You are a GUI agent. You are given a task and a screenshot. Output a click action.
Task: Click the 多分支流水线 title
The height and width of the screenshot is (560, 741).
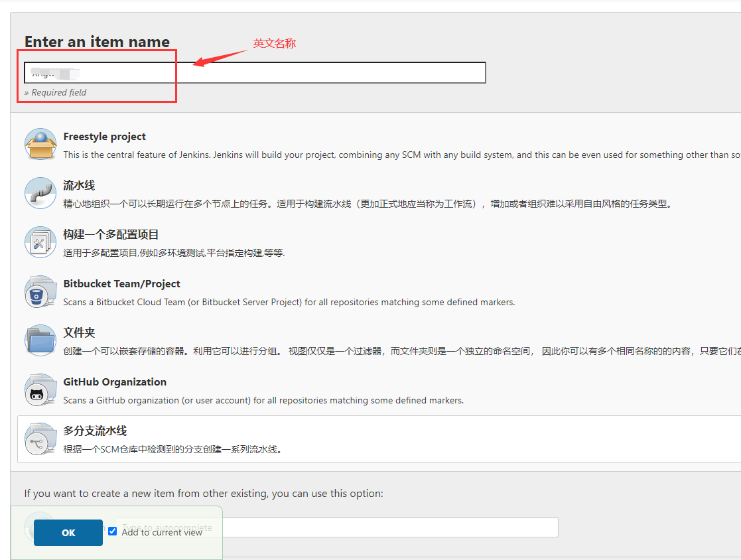[x=95, y=431]
